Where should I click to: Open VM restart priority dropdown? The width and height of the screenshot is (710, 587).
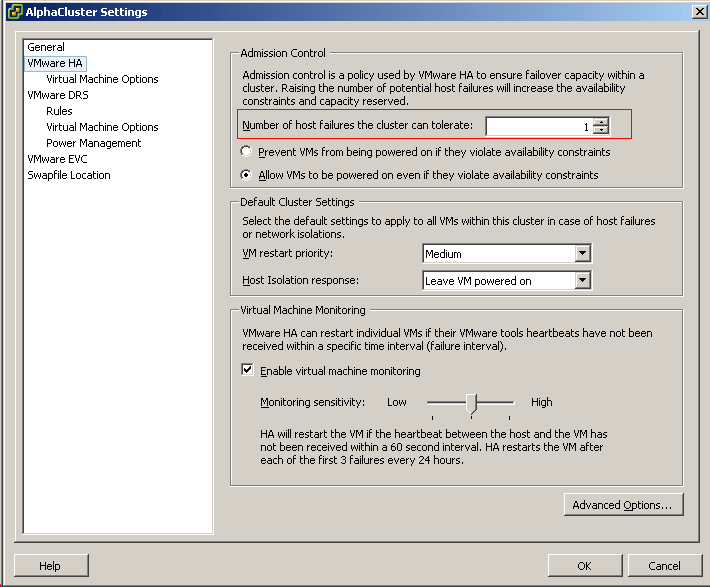[x=583, y=254]
